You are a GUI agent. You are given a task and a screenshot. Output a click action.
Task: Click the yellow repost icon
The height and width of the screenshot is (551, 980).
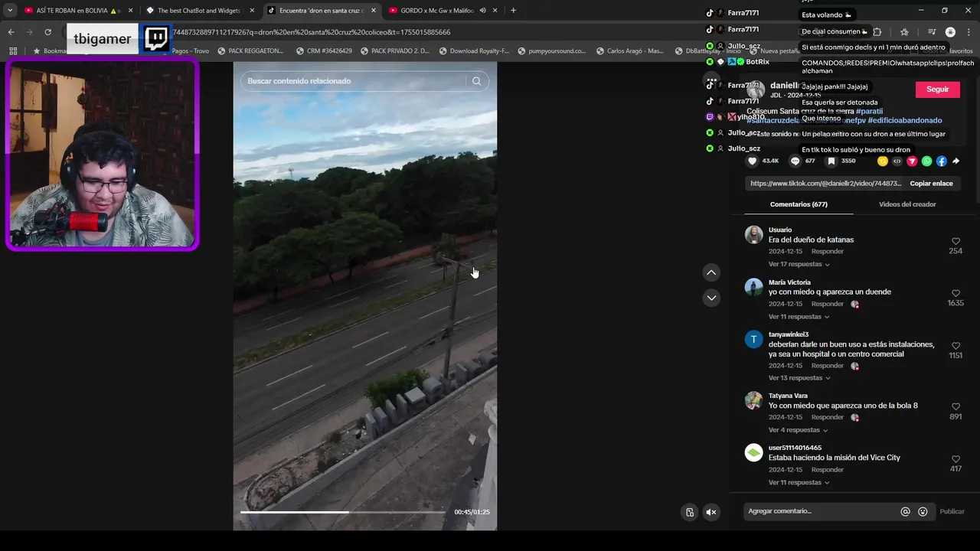(x=883, y=161)
